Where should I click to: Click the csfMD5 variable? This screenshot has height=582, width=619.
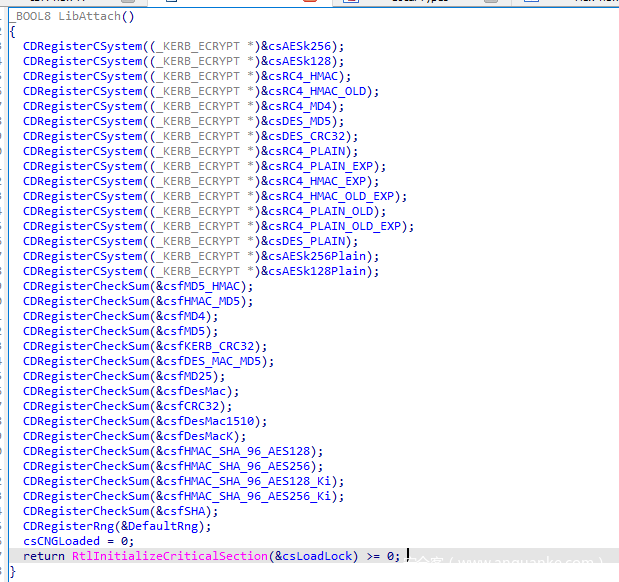tap(184, 331)
